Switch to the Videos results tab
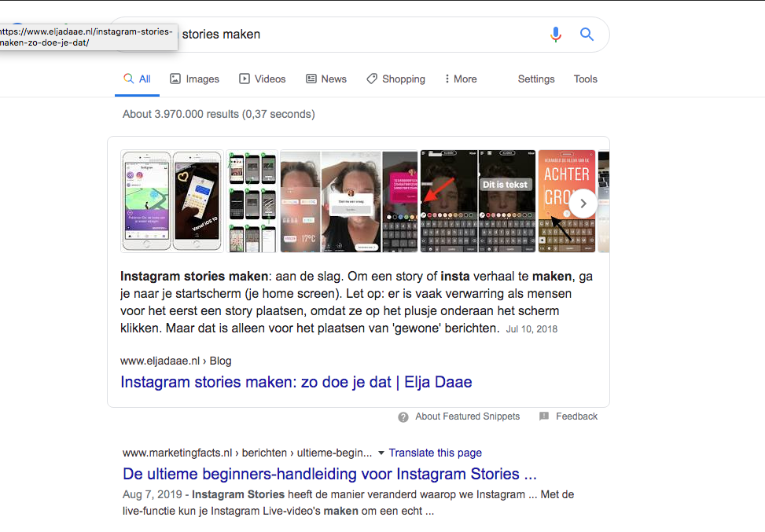Screen dimensions: 765x532 coord(262,79)
